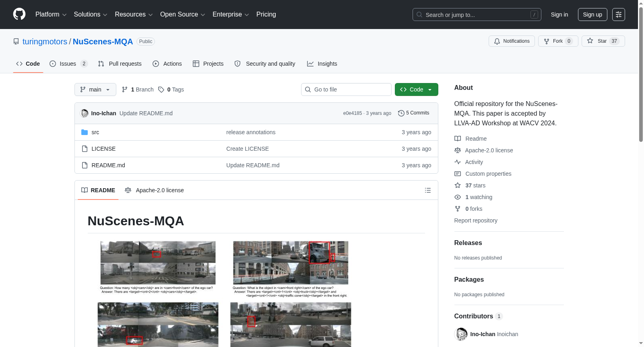Go to the Pricing page
This screenshot has width=644, height=347.
pyautogui.click(x=266, y=15)
